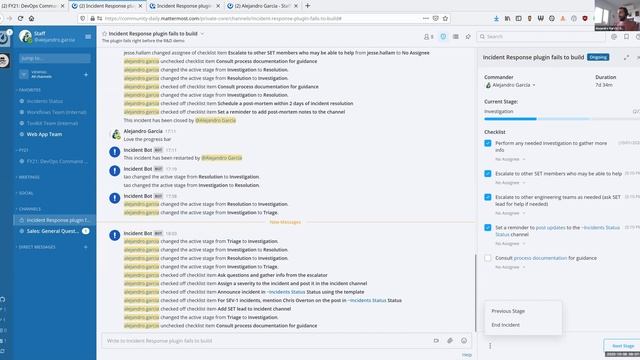This screenshot has width=640, height=360.
Task: Open saved posts bookmark icon
Action: 627,37
